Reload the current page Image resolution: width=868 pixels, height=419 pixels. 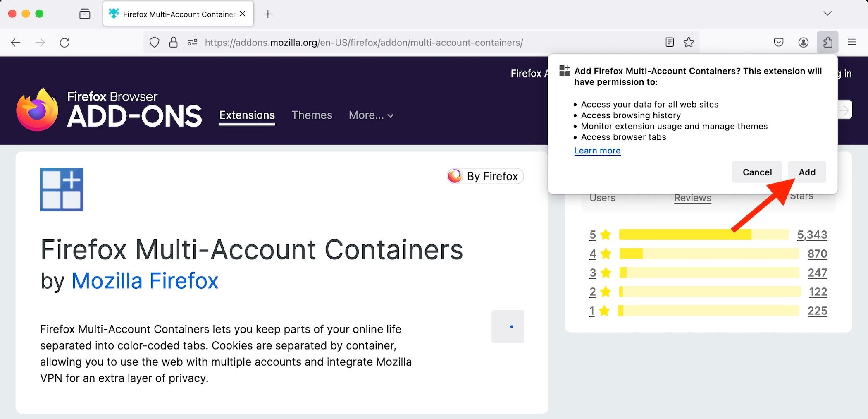[x=65, y=42]
